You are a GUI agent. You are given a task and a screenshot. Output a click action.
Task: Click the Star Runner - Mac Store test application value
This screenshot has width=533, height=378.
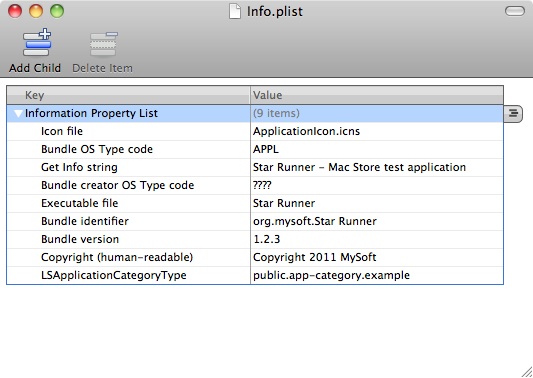click(359, 167)
